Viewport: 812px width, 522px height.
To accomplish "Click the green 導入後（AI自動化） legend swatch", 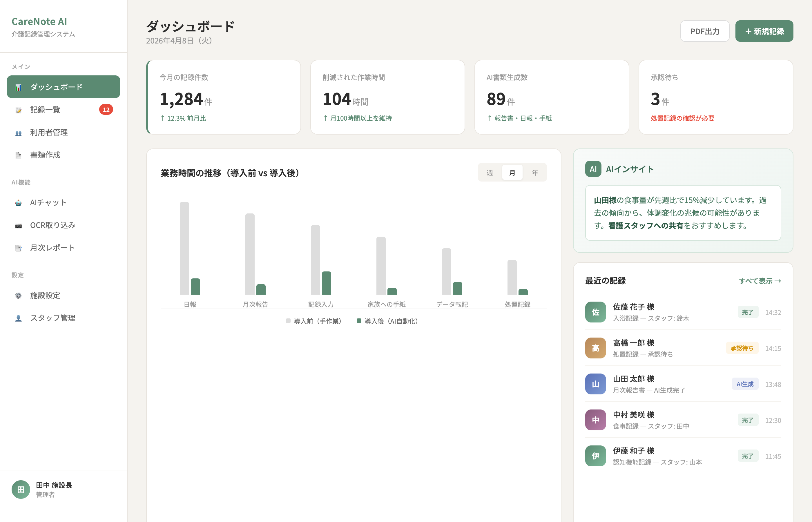I will pos(359,321).
